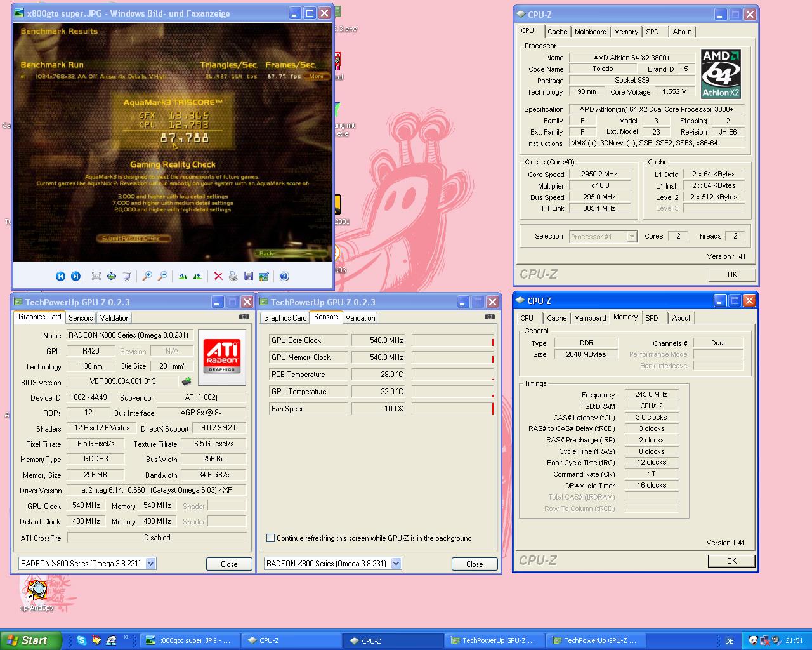The height and width of the screenshot is (650, 812).
Task: Click the GPU Temperature sensor graph
Action: (x=452, y=392)
